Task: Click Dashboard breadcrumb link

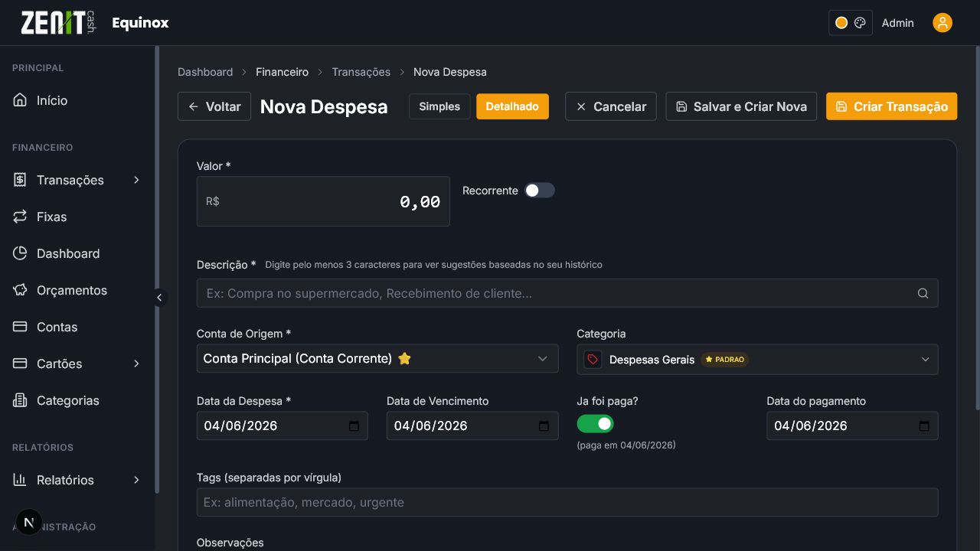Action: pyautogui.click(x=205, y=72)
